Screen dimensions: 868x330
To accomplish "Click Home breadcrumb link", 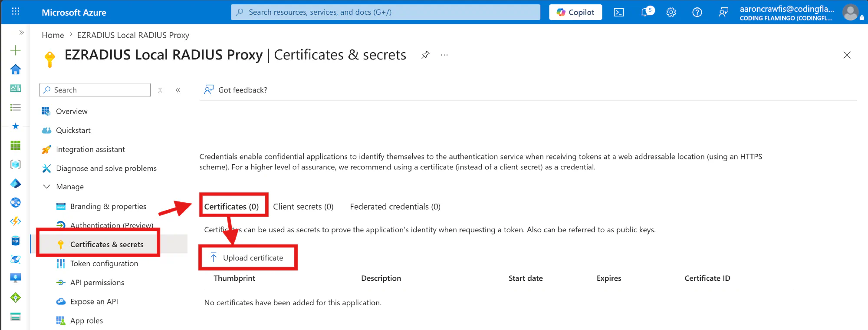I will coord(53,35).
